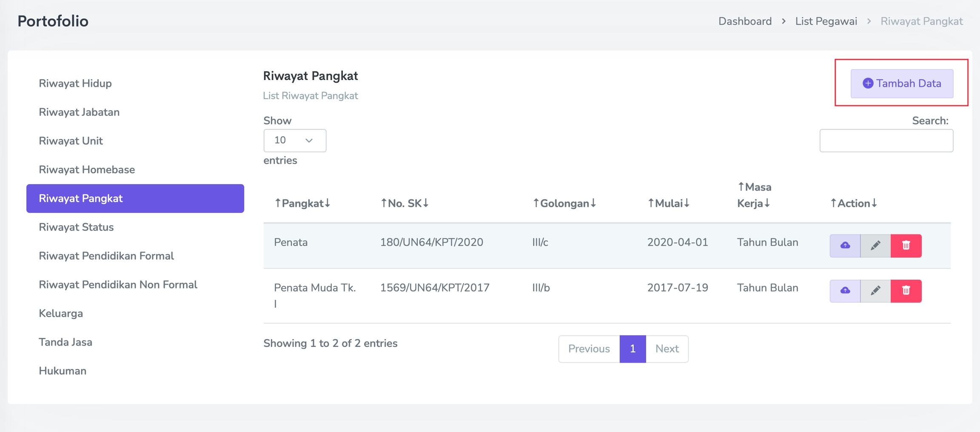
Task: Select Riwayat Jabatan menu item
Action: click(x=79, y=112)
